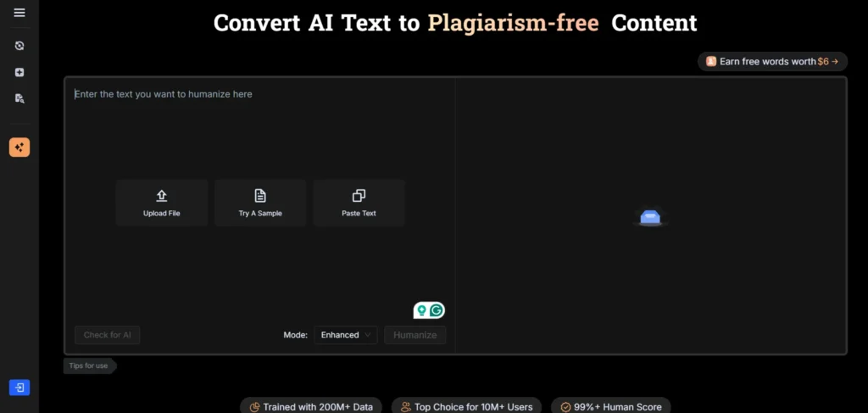Screen dimensions: 868x413
Task: Click the AI detector circular icon in sidebar
Action: 19,46
